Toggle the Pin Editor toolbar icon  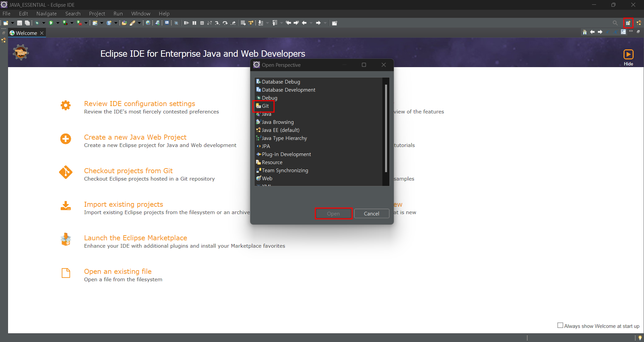coord(334,23)
